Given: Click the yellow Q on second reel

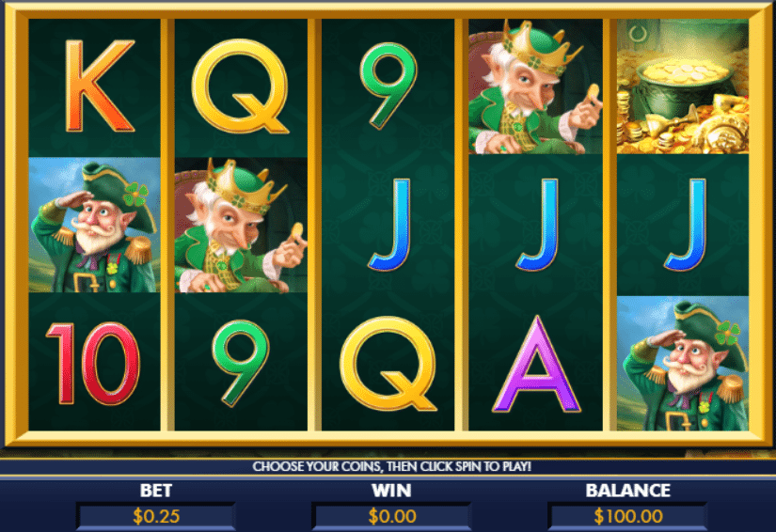Looking at the screenshot, I should point(241,86).
